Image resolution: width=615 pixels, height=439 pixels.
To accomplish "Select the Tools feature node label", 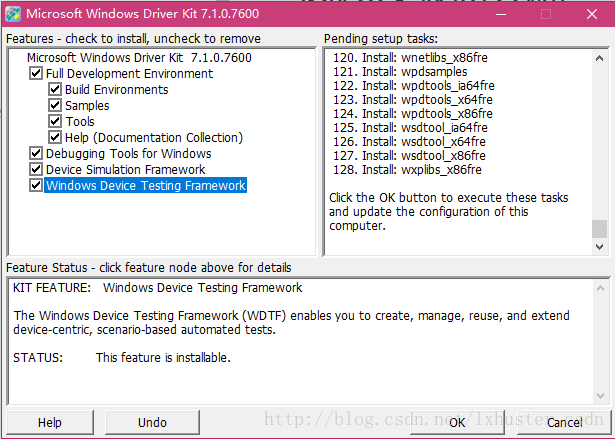I will pos(80,122).
